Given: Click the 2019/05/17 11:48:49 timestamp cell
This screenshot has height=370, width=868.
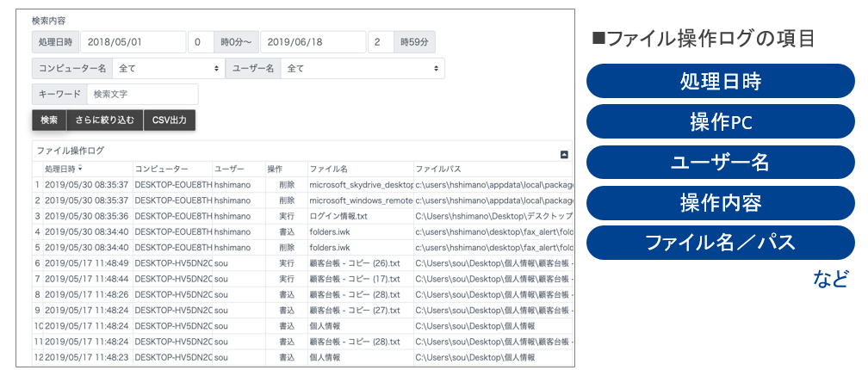Looking at the screenshot, I should point(88,262).
